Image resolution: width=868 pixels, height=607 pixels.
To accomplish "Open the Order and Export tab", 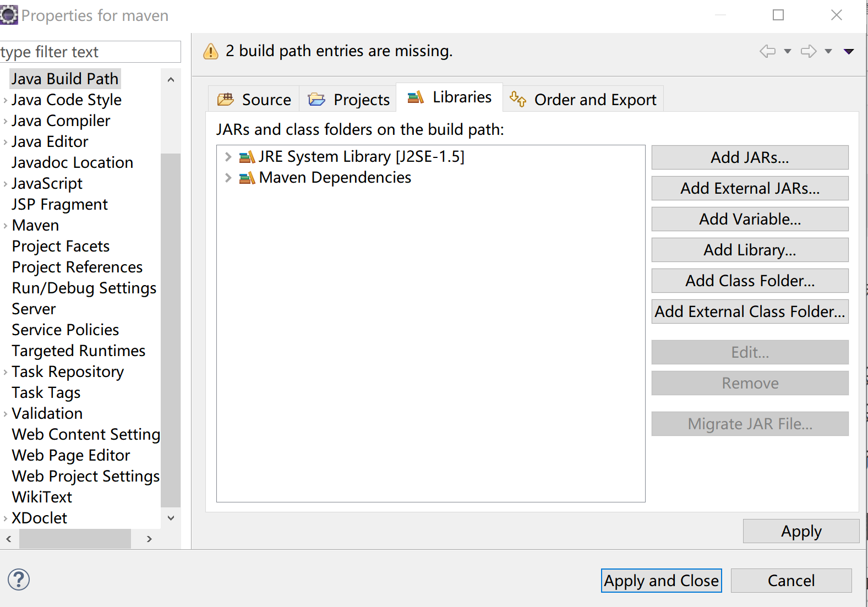I will [583, 100].
